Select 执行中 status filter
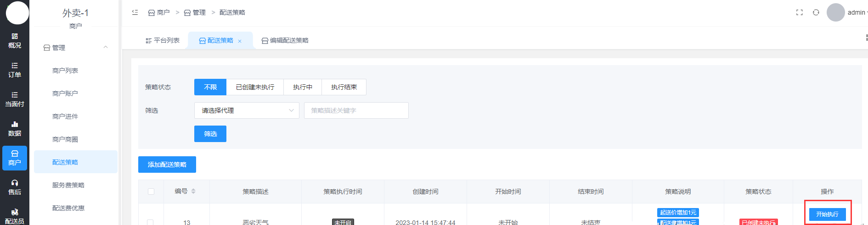The image size is (868, 225). (x=303, y=87)
